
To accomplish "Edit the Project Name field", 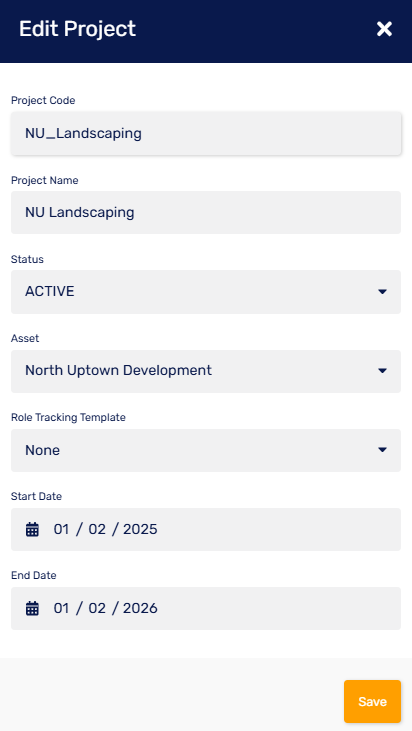I will tap(206, 213).
